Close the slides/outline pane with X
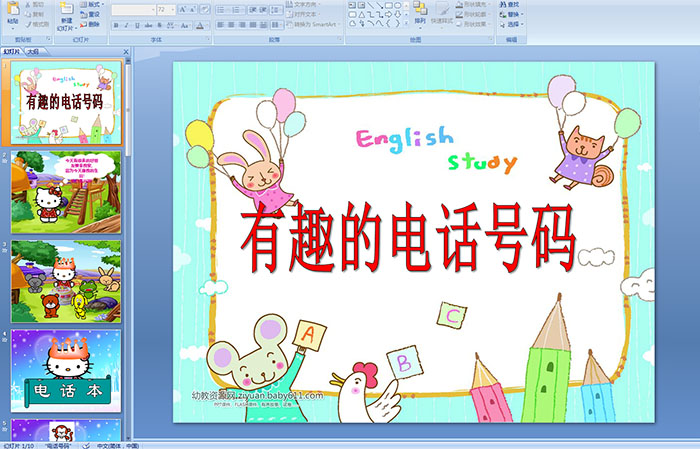This screenshot has height=449, width=700. pos(126,52)
